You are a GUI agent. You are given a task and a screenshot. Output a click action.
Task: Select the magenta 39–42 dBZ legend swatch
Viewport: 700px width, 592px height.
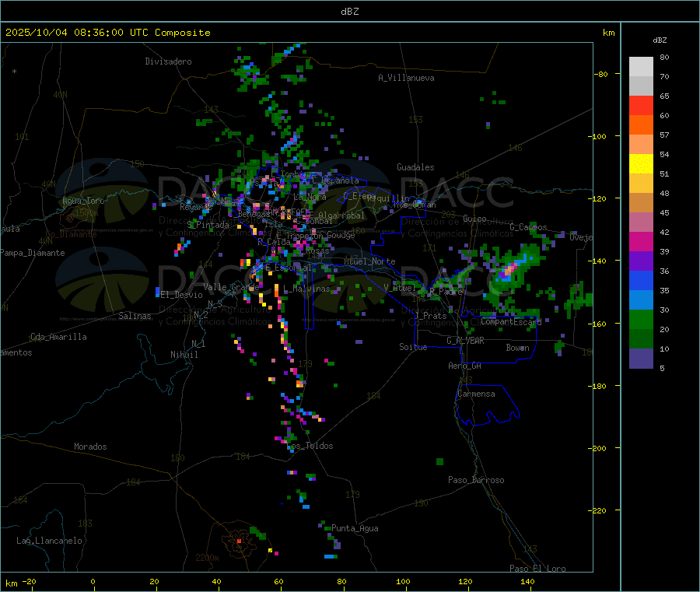click(x=641, y=242)
